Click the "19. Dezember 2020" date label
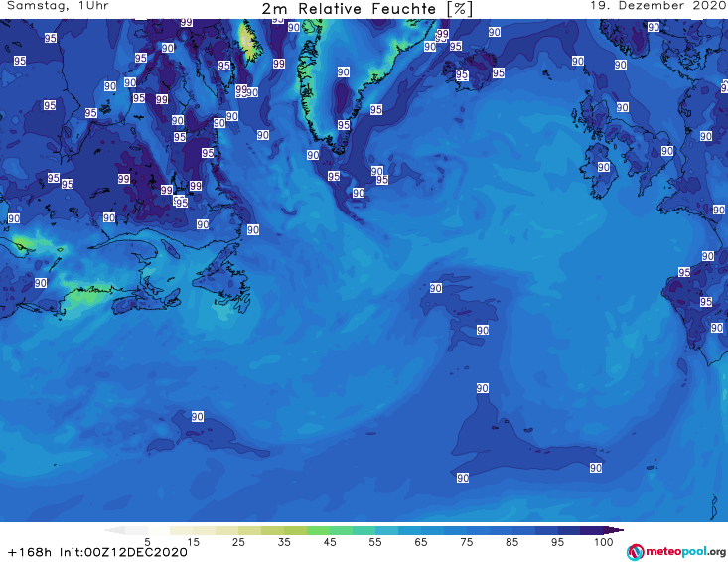The width and height of the screenshot is (728, 562). coord(657,6)
